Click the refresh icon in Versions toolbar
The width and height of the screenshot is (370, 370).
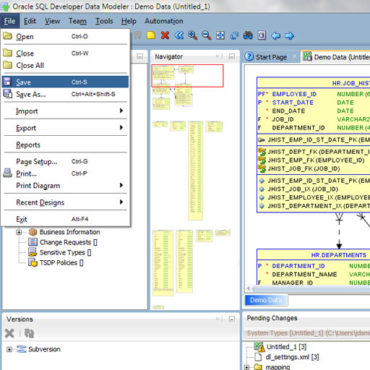tap(29, 333)
